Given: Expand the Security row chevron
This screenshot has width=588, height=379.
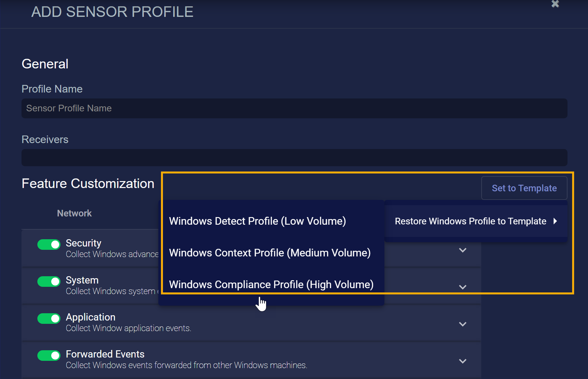Looking at the screenshot, I should tap(462, 250).
